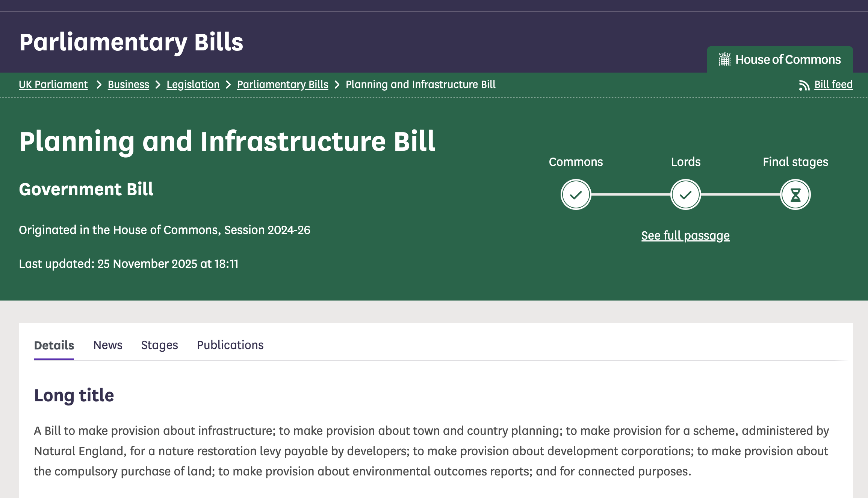Switch to the Publications tab

pos(230,345)
